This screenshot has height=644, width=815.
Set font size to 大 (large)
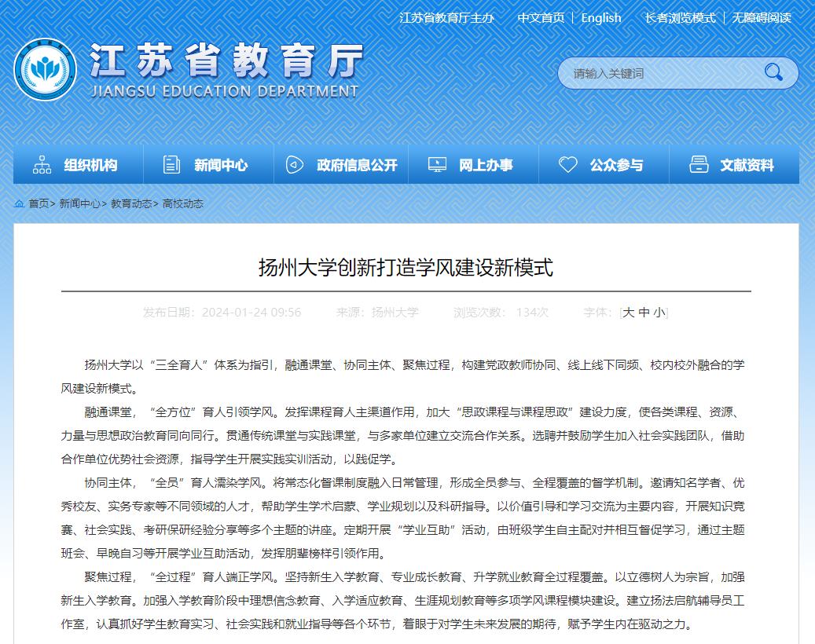[x=628, y=313]
